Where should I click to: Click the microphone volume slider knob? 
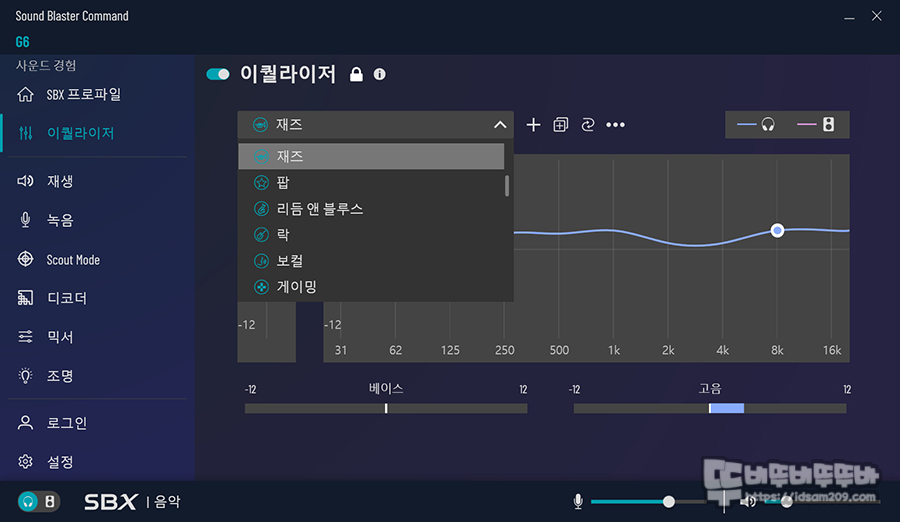point(669,502)
